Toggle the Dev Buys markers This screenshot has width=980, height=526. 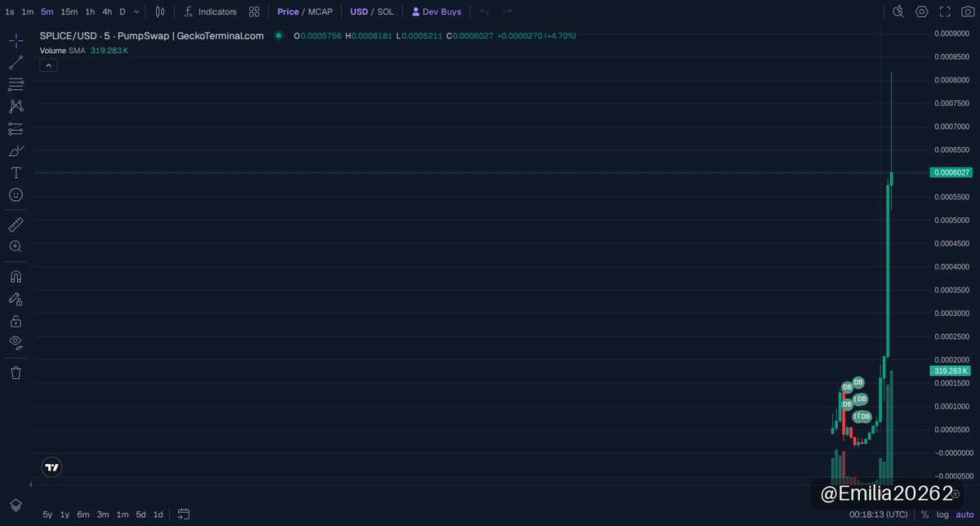coord(437,12)
